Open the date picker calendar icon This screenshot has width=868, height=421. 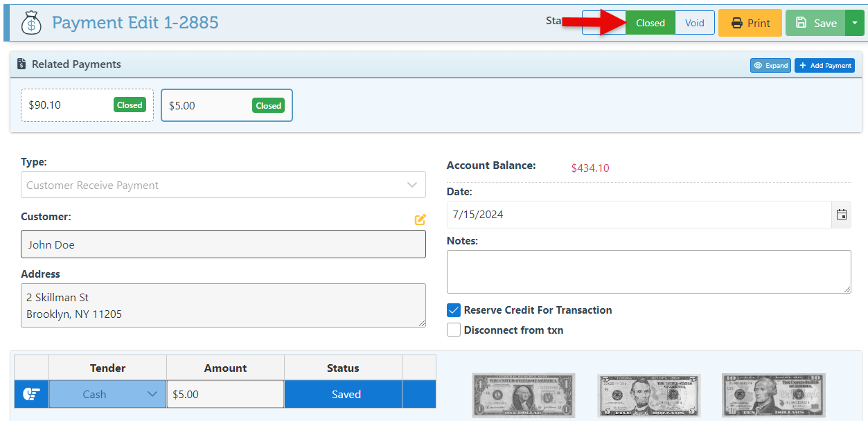(x=841, y=215)
